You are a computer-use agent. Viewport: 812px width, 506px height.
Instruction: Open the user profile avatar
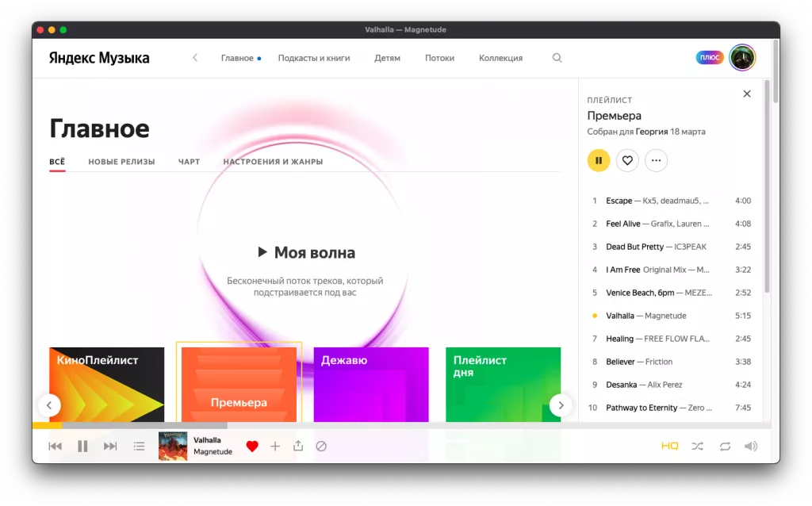[x=742, y=57]
